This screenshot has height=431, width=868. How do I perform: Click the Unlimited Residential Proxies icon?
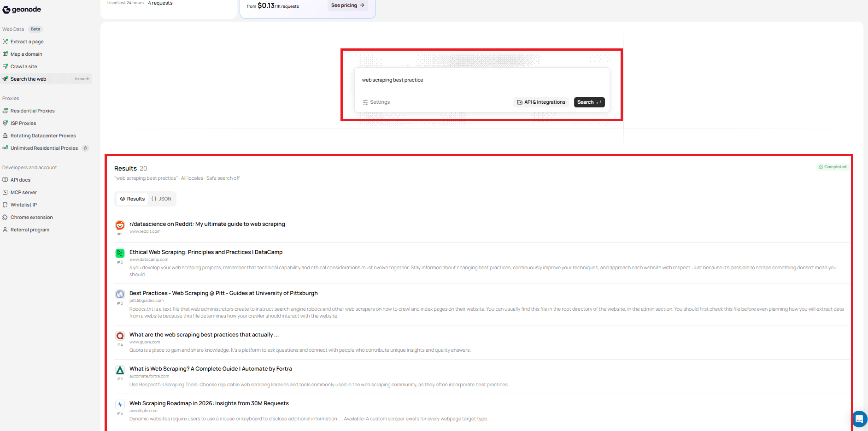pos(5,148)
